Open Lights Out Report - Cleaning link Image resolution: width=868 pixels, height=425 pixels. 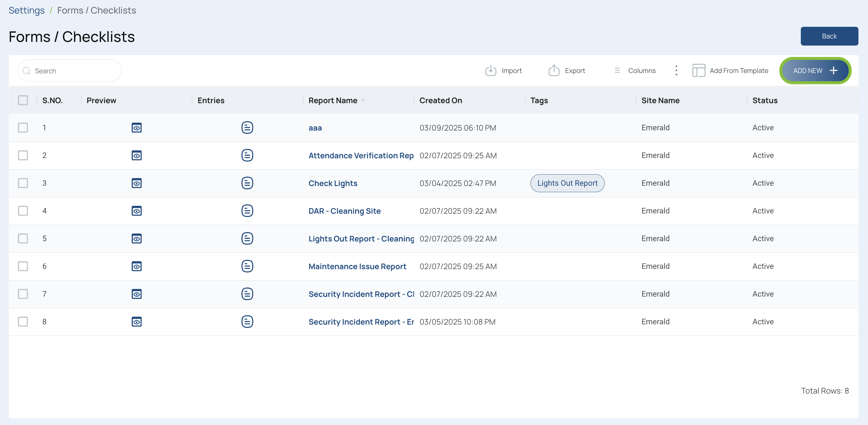[361, 239]
